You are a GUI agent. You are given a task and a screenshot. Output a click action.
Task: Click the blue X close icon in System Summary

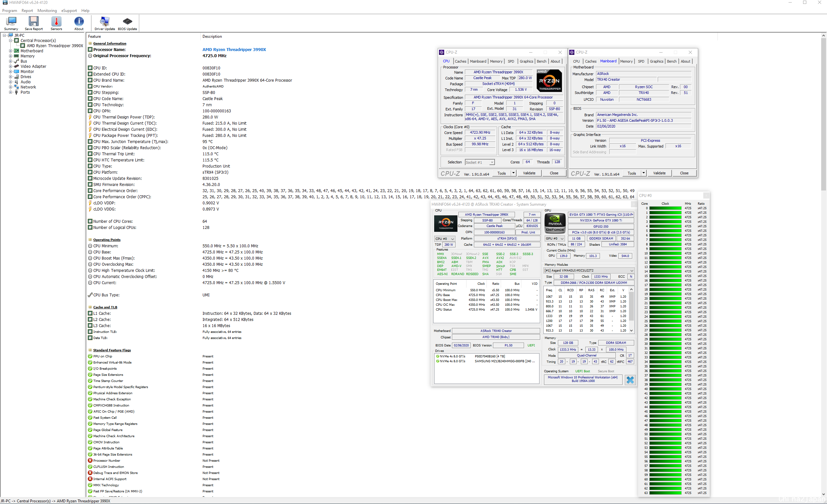point(630,380)
